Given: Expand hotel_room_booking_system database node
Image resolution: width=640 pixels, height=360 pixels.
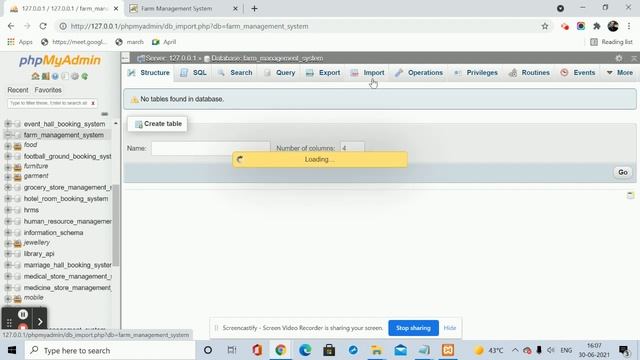Looking at the screenshot, I should [8, 199].
